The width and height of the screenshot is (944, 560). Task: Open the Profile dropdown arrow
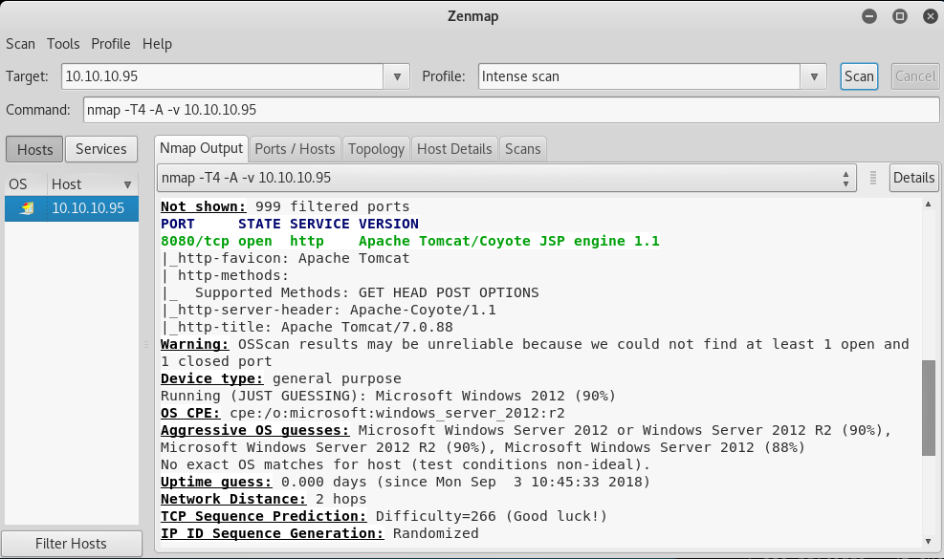(813, 76)
